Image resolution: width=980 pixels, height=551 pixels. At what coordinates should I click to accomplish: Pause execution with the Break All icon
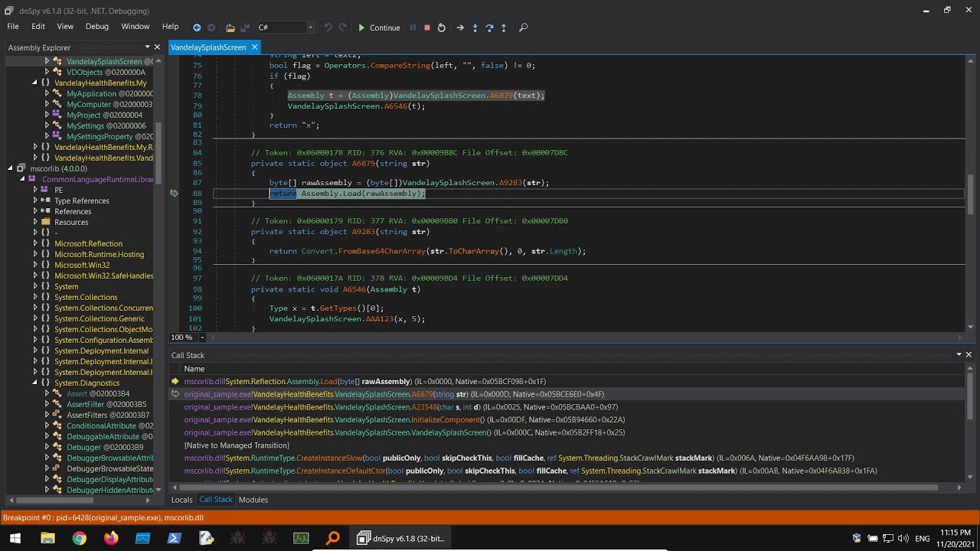pos(413,28)
